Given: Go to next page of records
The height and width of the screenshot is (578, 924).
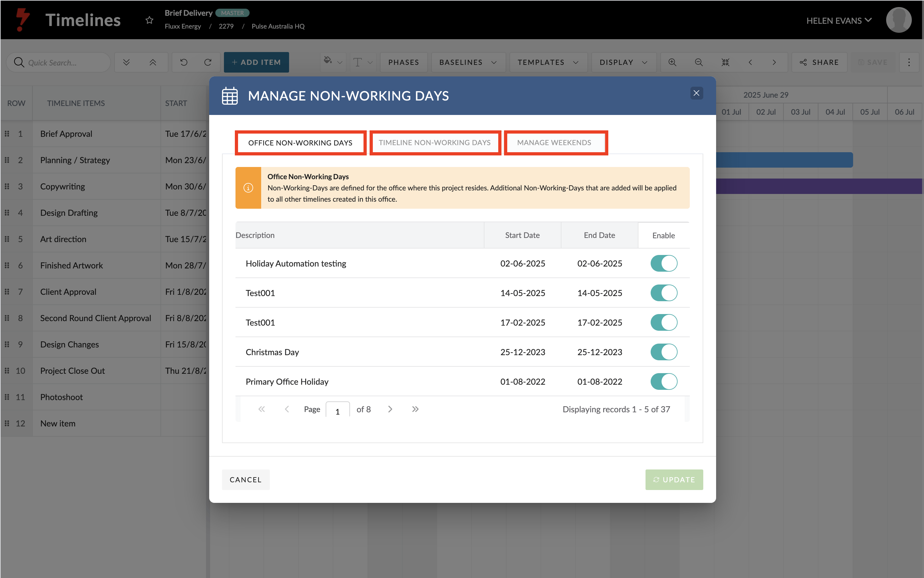Looking at the screenshot, I should [390, 409].
